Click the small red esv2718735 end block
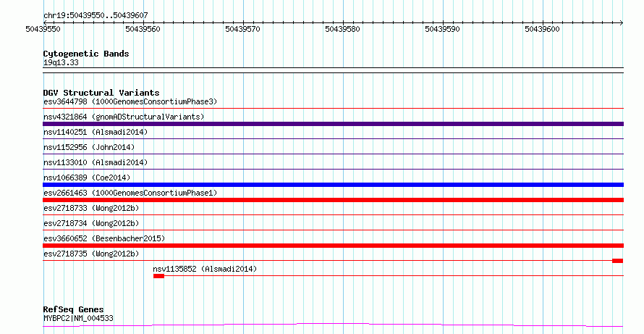 617,261
